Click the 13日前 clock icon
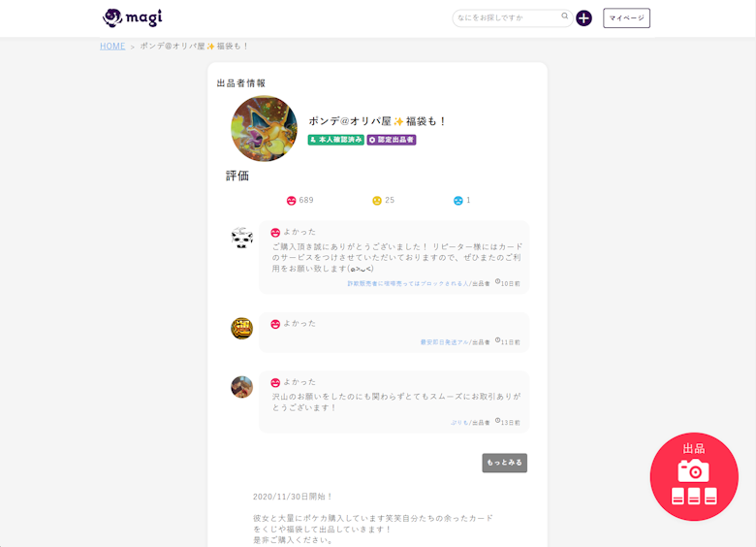756x547 pixels. pos(497,421)
